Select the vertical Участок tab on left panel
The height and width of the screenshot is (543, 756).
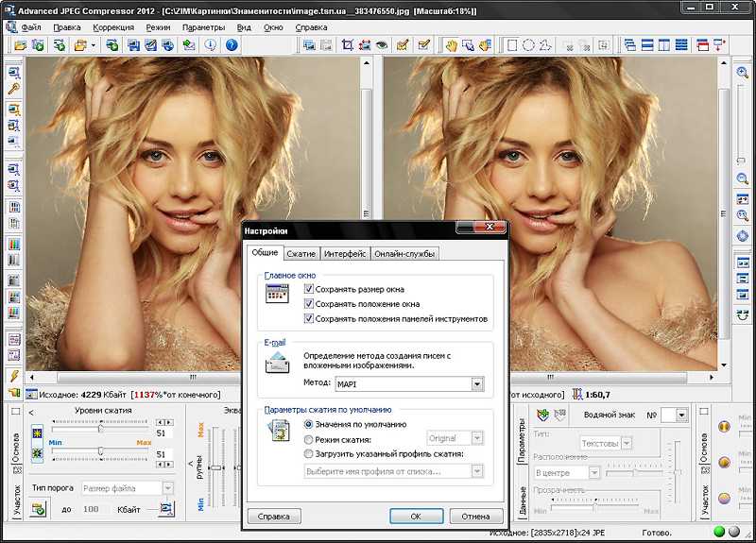point(17,501)
